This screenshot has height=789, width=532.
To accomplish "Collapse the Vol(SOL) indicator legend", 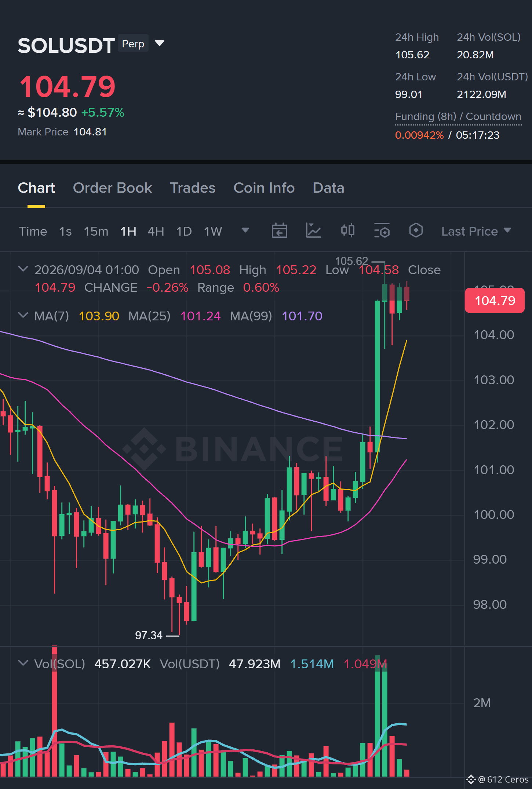I will (x=23, y=663).
